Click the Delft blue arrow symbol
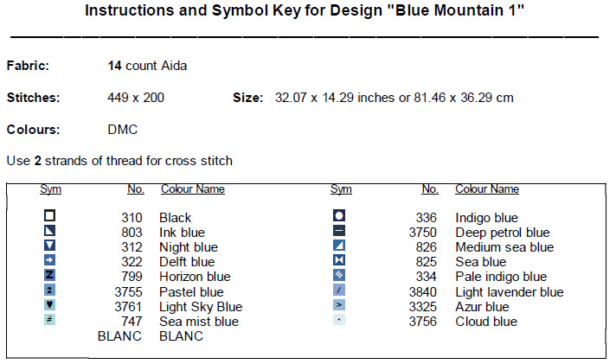 [50, 261]
